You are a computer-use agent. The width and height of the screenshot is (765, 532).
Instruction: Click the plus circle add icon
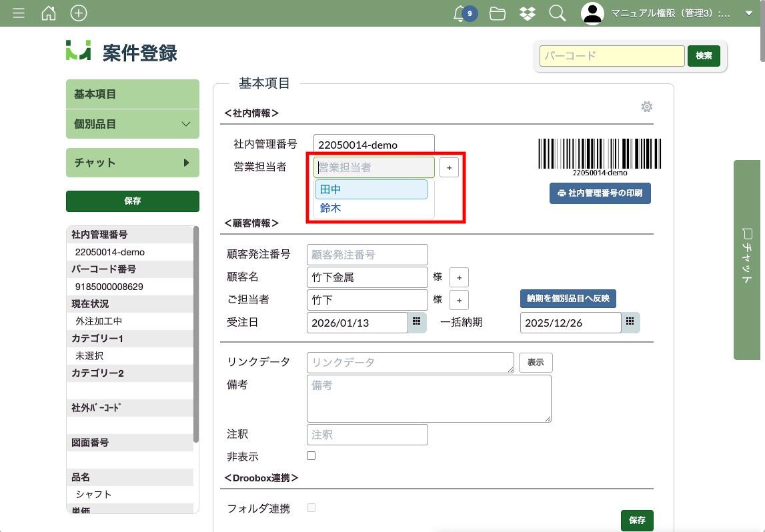pos(79,13)
